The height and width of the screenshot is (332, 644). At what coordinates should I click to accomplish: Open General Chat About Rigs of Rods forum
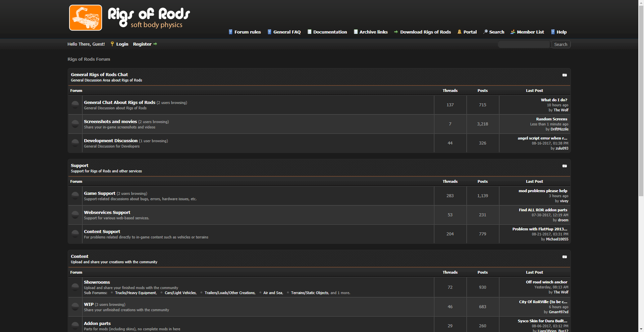pos(119,102)
